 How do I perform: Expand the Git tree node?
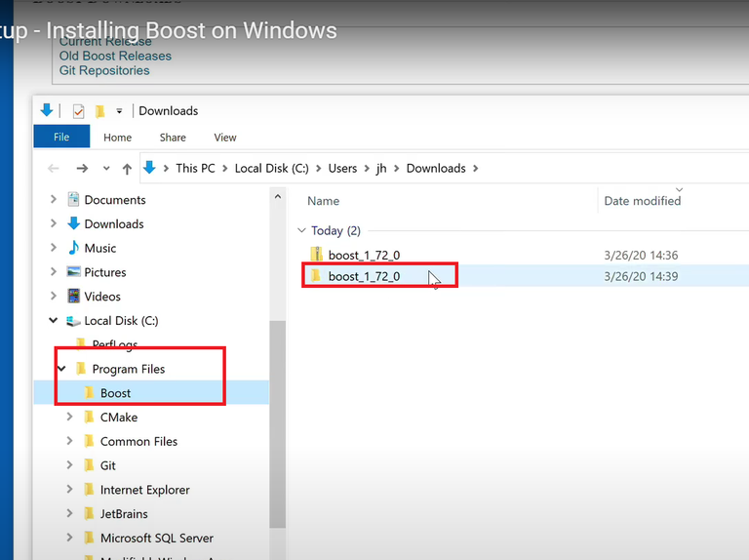pos(70,465)
